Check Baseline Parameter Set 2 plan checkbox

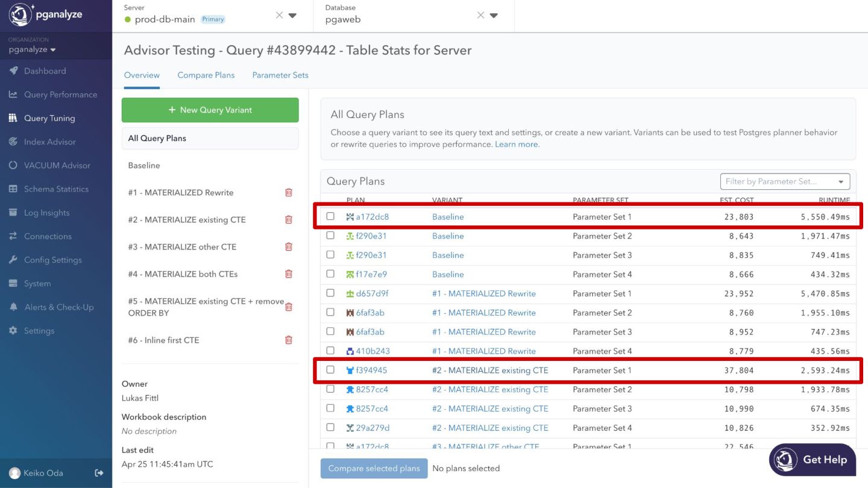point(330,236)
